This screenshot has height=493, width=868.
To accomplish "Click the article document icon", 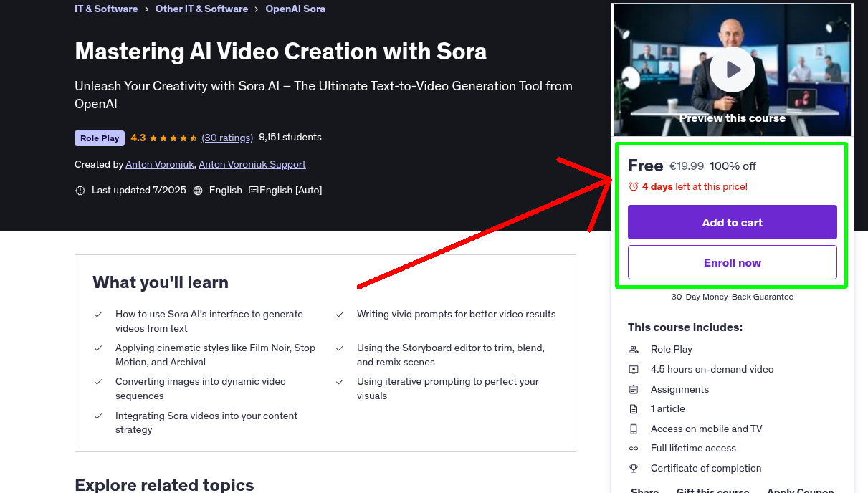I will (634, 409).
